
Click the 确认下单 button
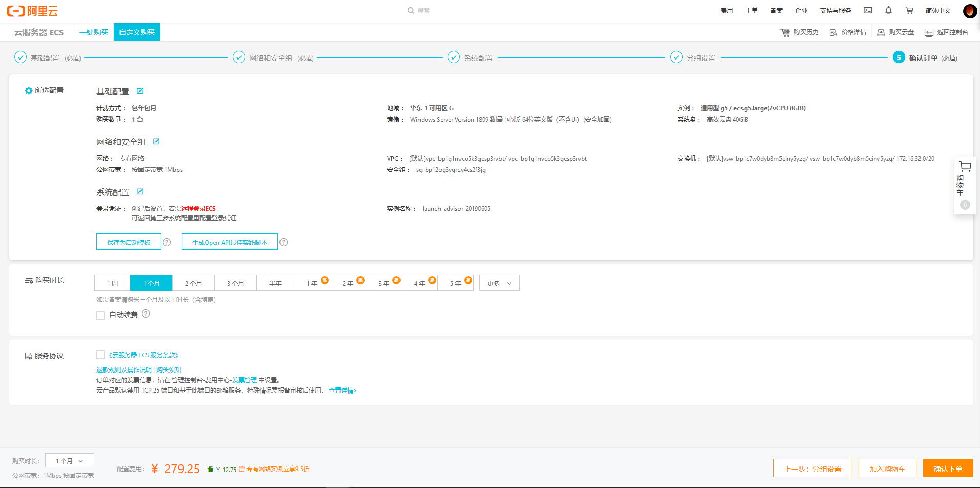948,468
